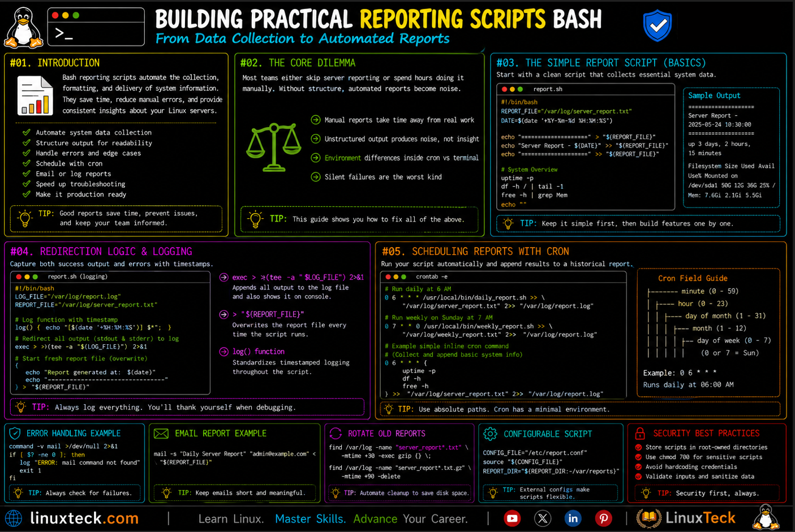The height and width of the screenshot is (532, 795).
Task: Open the X social icon
Action: click(x=543, y=518)
